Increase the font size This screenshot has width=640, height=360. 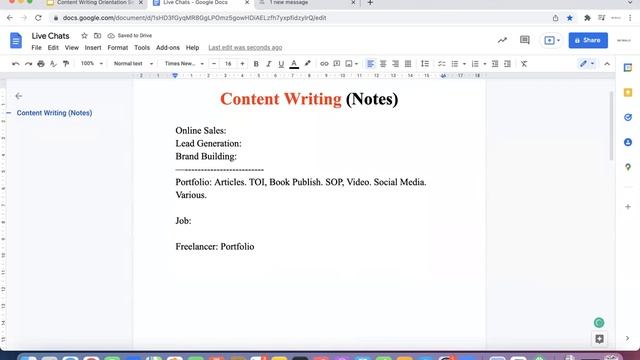pyautogui.click(x=242, y=64)
